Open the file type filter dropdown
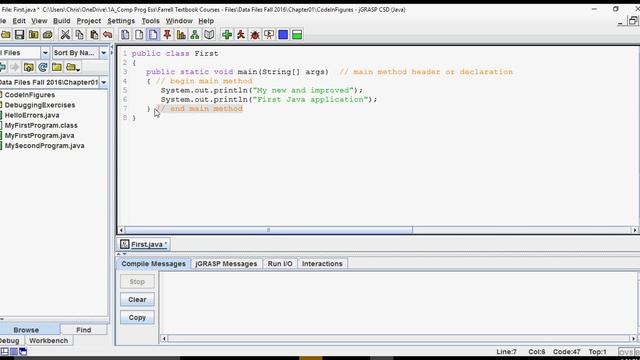The height and width of the screenshot is (360, 640). (x=45, y=53)
